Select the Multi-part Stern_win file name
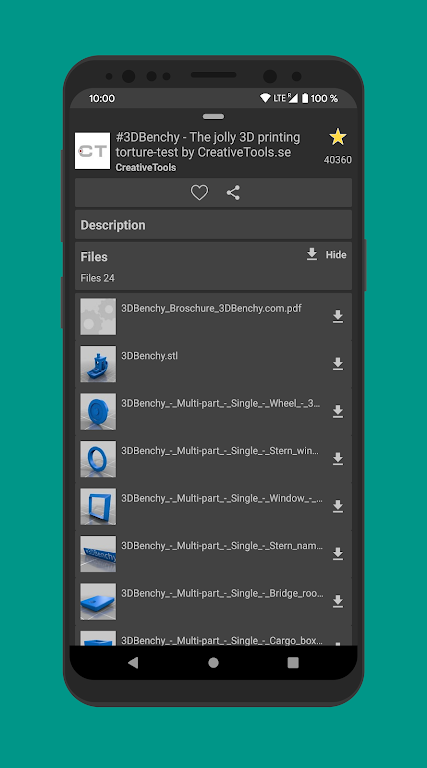 [220, 451]
